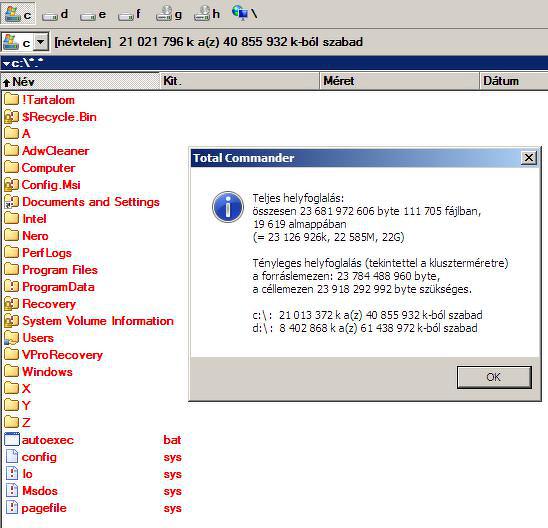This screenshot has width=548, height=528.
Task: Select config sys file icon
Action: [12, 457]
